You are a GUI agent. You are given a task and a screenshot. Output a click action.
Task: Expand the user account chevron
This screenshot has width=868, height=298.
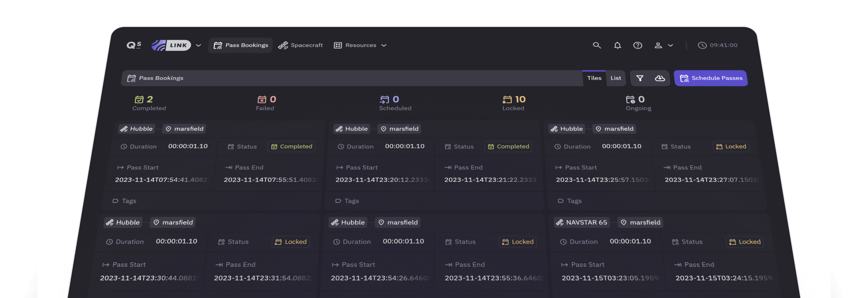point(671,45)
